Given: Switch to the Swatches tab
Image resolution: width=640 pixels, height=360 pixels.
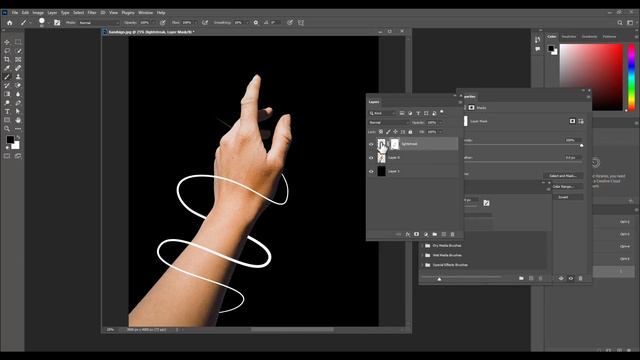Looking at the screenshot, I should tap(569, 37).
